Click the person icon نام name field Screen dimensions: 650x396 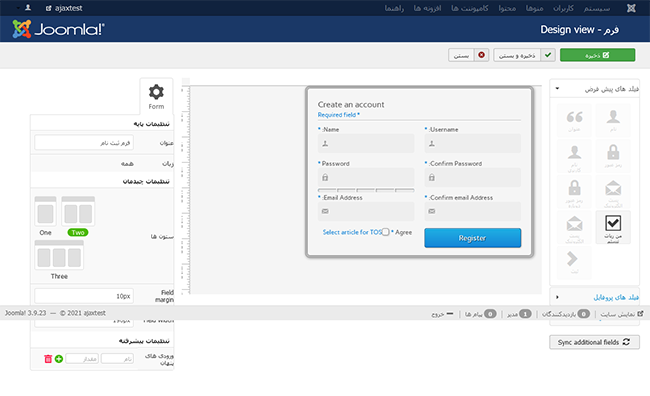[613, 120]
